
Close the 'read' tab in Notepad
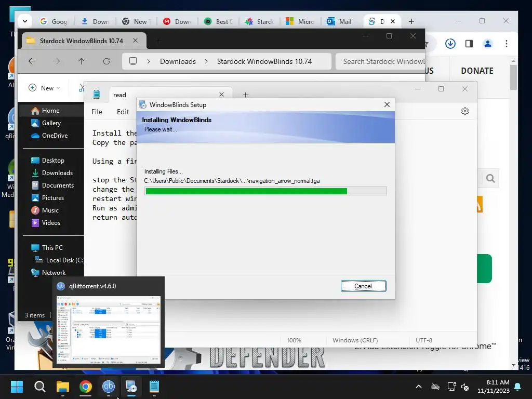(221, 95)
